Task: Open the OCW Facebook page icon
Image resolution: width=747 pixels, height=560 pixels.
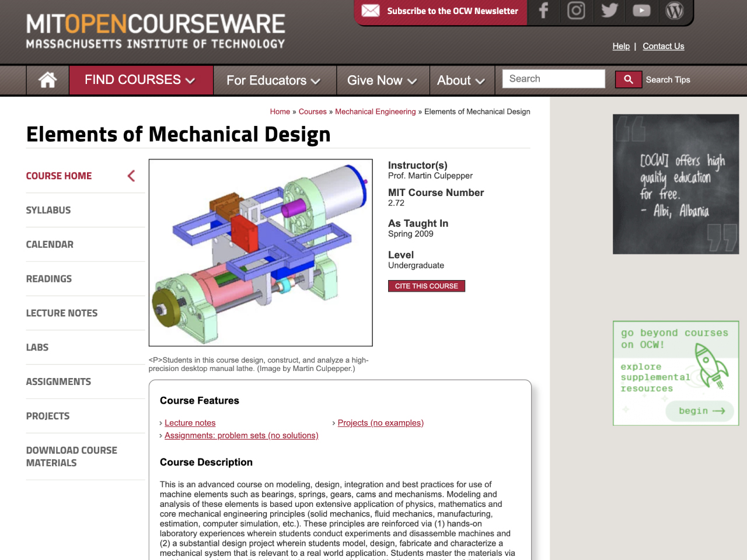Action: 543,10
